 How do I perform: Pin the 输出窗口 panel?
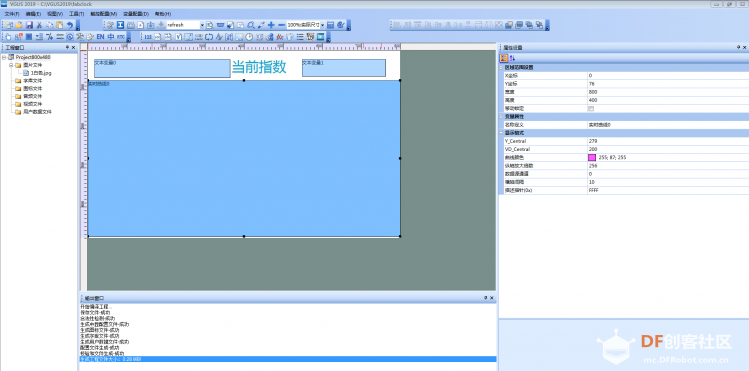pos(485,297)
